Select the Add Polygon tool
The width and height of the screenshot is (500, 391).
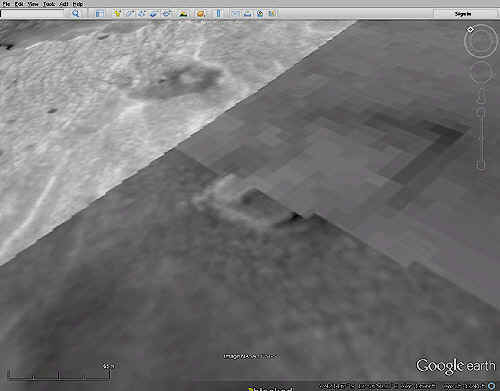pyautogui.click(x=129, y=13)
